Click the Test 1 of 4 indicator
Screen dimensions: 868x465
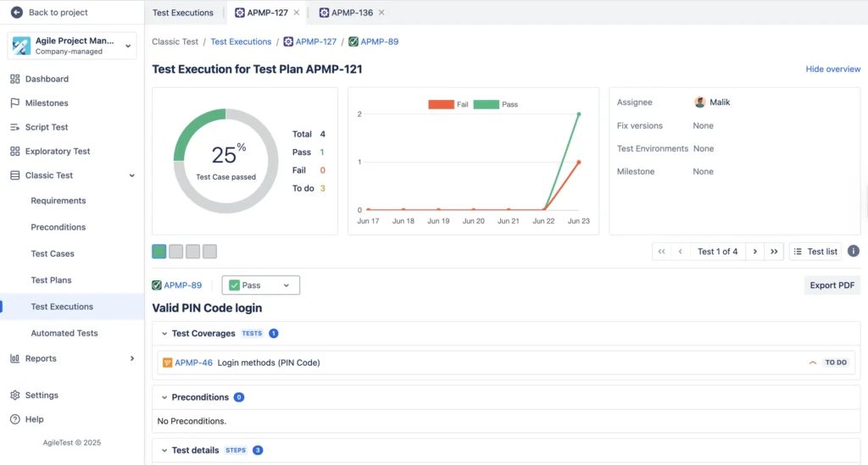[717, 252]
